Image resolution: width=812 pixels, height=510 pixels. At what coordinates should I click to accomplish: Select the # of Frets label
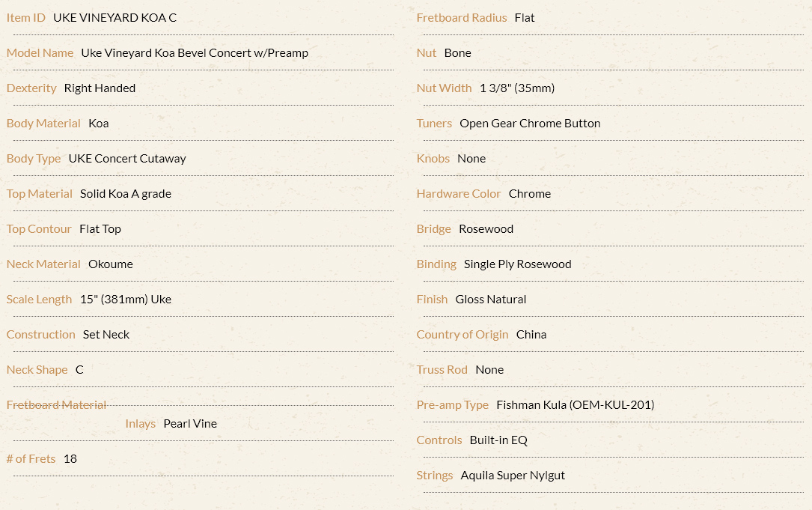(31, 458)
